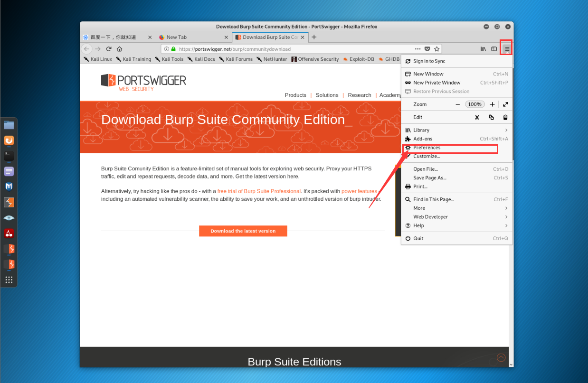Select Customize... in the menu
This screenshot has height=383, width=588.
point(456,156)
